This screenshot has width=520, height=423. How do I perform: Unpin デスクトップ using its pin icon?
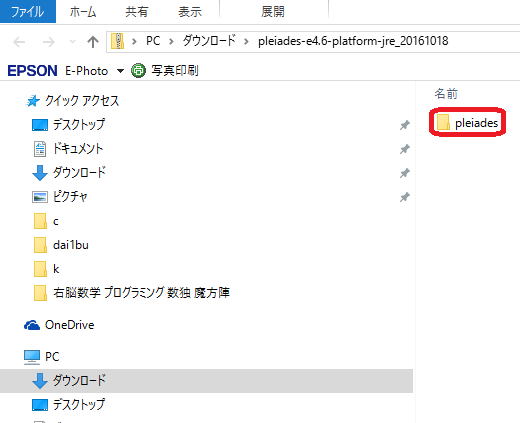pos(404,125)
